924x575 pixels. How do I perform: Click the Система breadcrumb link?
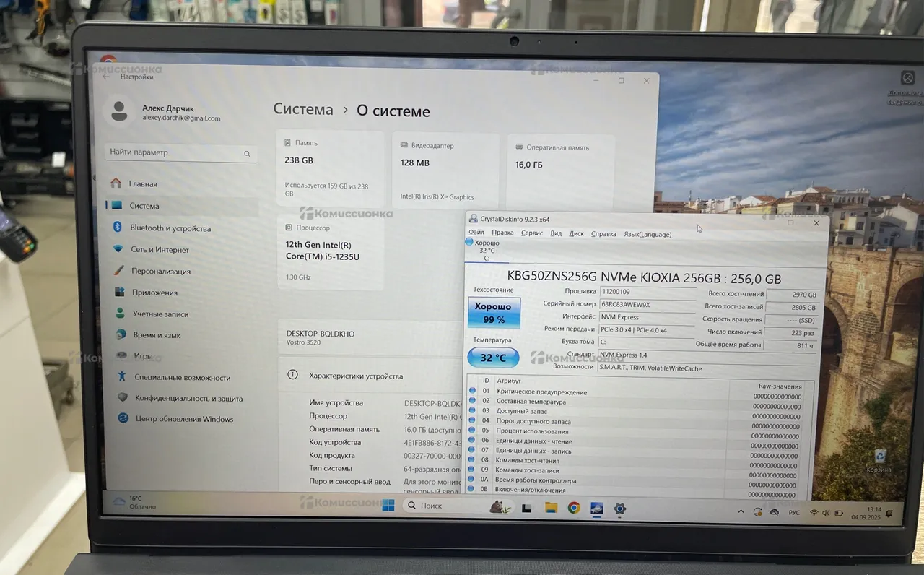point(303,110)
